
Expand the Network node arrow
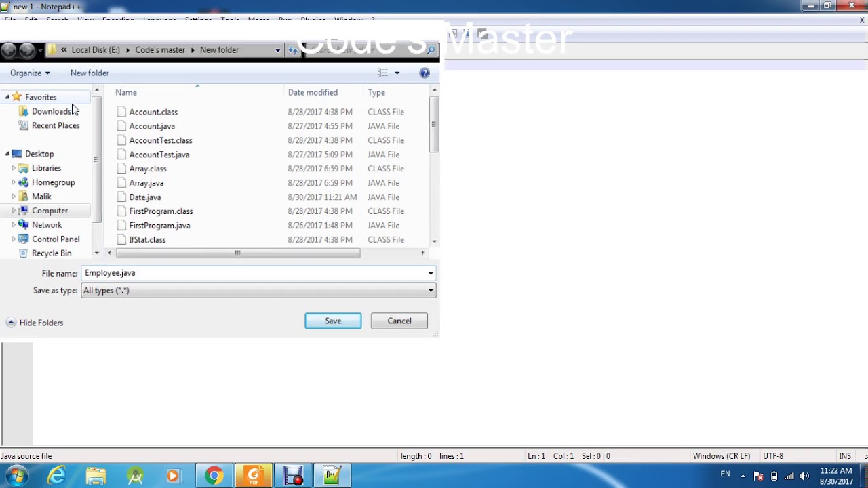pyautogui.click(x=14, y=225)
